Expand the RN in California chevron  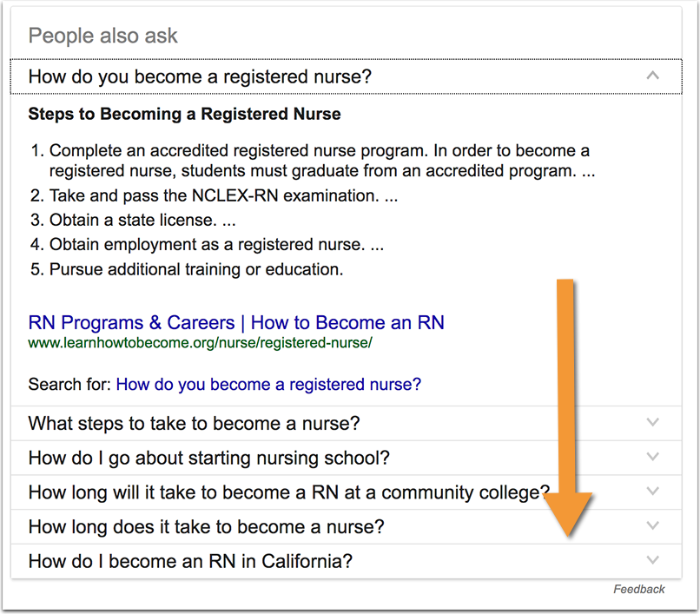tap(653, 560)
